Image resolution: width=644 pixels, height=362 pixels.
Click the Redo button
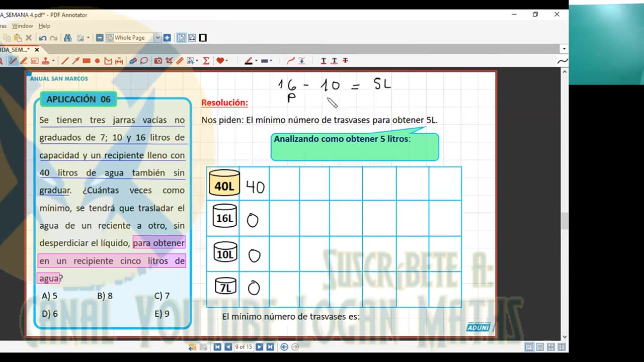(x=53, y=38)
